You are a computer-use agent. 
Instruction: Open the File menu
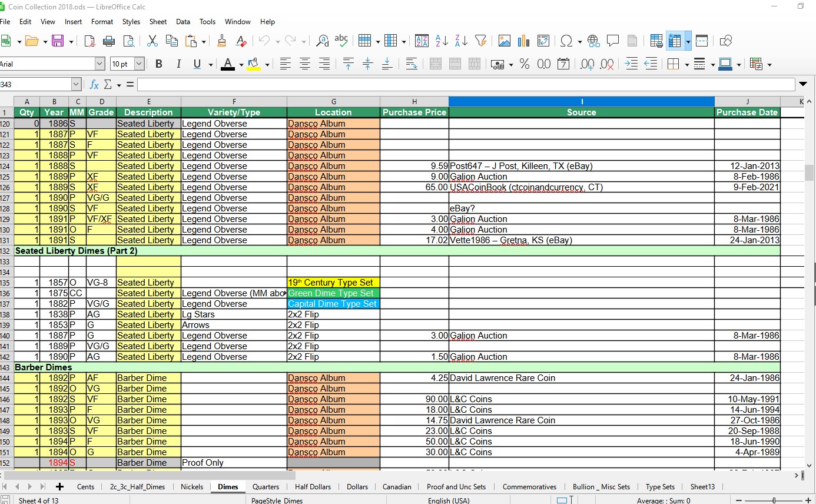pos(5,22)
